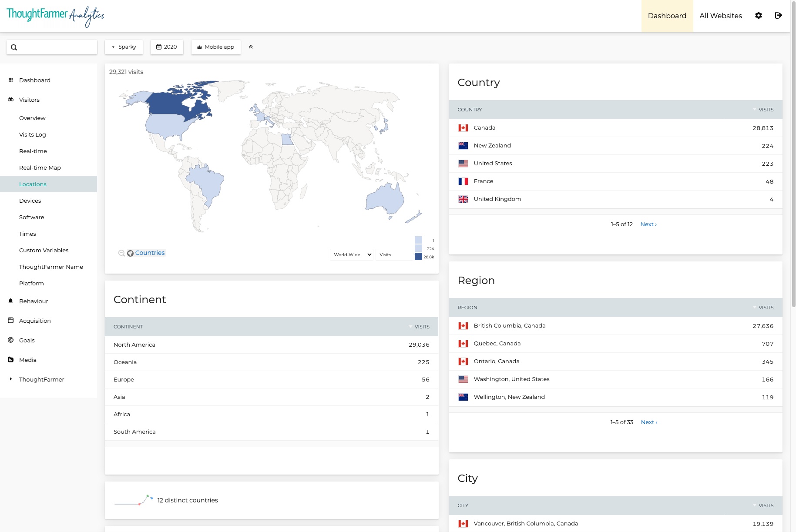Sort Continent table by Visits column

422,327
